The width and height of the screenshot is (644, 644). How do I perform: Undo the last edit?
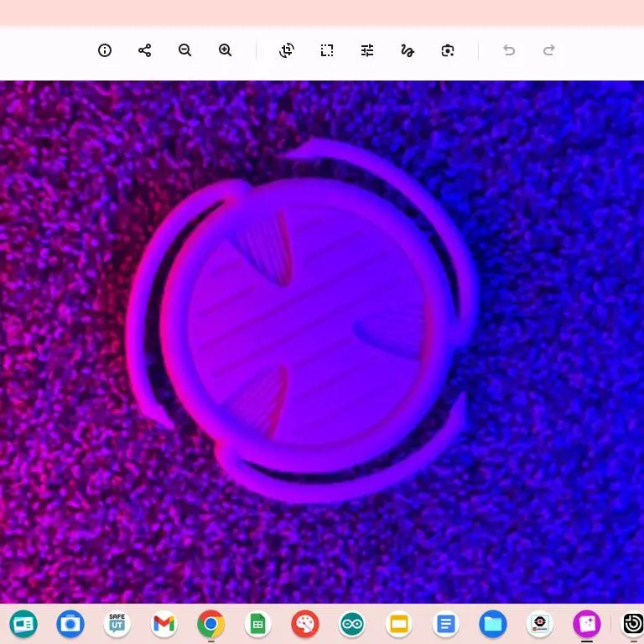point(509,50)
